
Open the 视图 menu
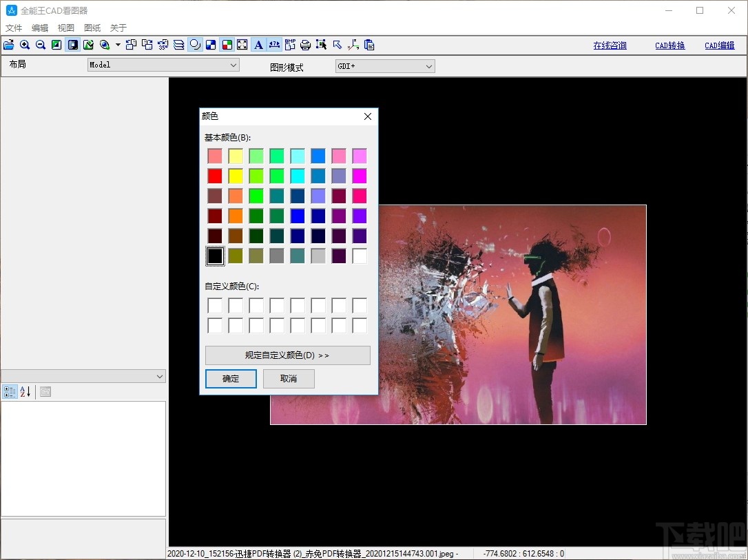pos(66,28)
